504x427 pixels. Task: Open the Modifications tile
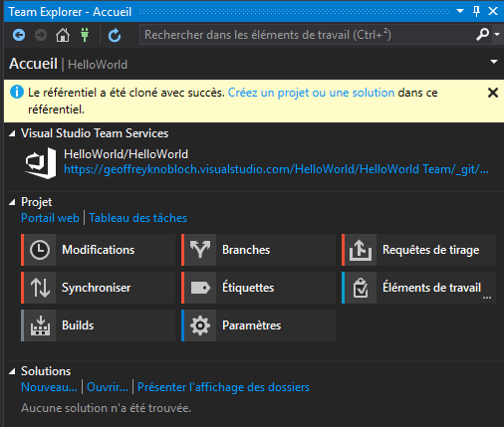tap(98, 250)
